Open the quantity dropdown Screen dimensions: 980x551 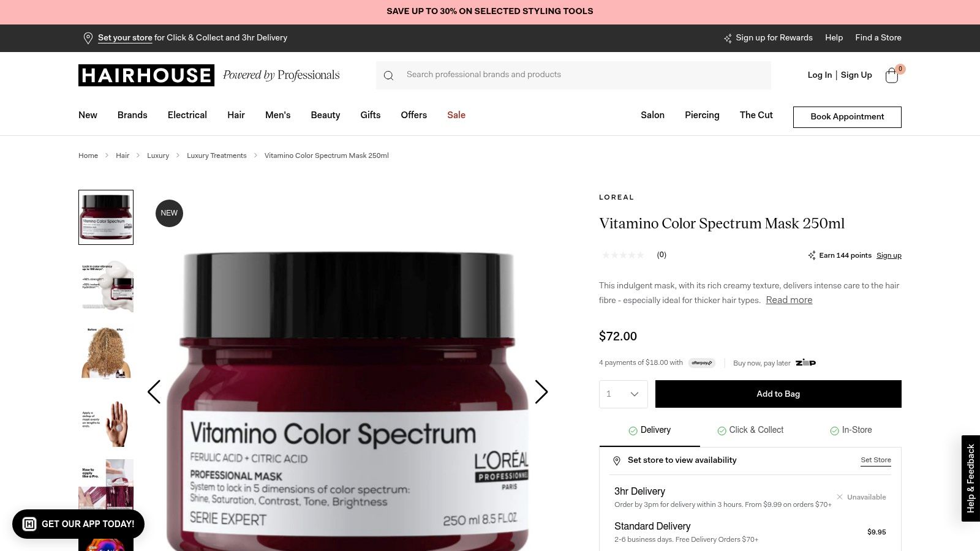(624, 394)
